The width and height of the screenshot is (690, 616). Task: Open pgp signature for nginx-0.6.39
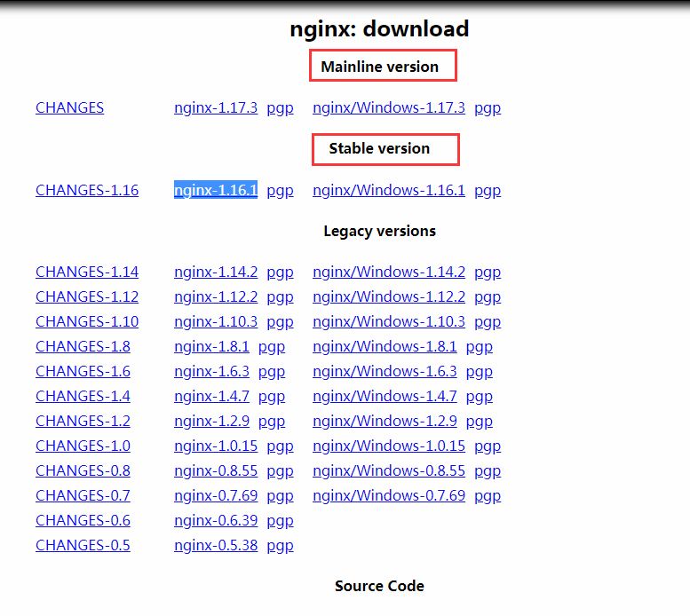pos(280,521)
